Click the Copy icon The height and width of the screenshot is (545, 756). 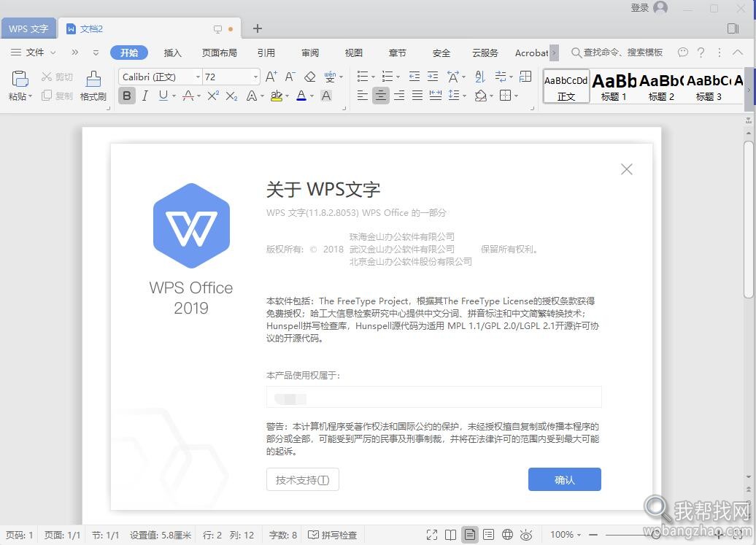tap(46, 96)
